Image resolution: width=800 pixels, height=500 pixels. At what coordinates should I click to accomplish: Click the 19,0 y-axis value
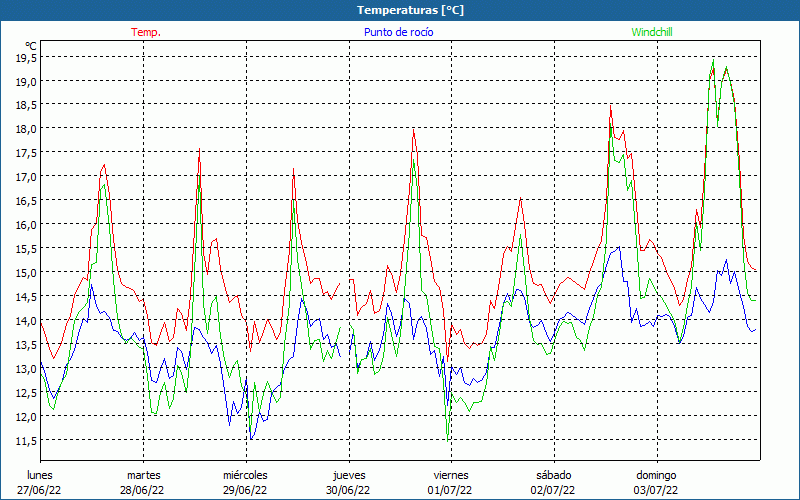(x=26, y=81)
